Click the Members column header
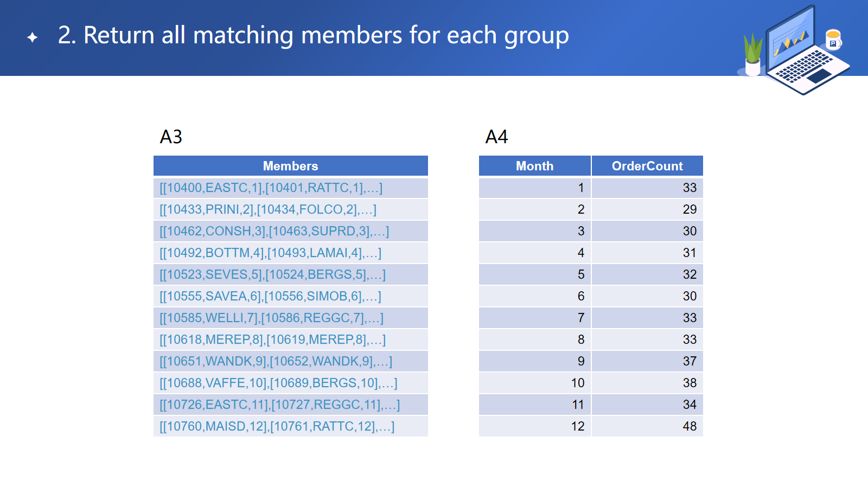Screen dimensions: 868x488 click(290, 166)
